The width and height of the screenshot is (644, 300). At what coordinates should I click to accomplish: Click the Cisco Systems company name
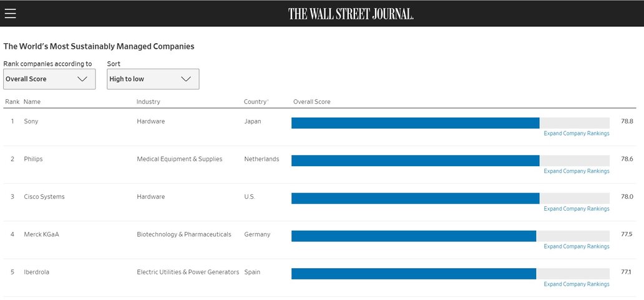[44, 197]
